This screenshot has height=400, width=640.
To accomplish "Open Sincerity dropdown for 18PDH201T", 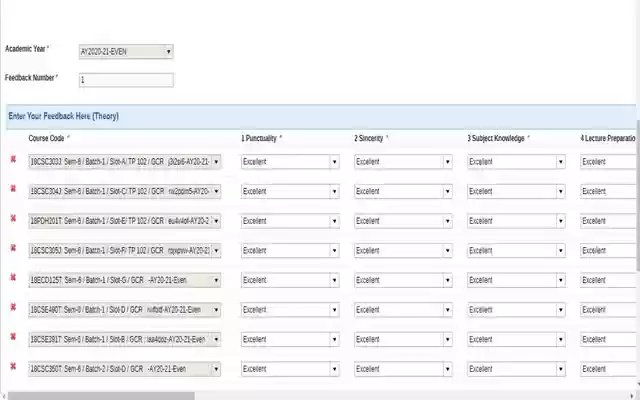I will coord(403,221).
